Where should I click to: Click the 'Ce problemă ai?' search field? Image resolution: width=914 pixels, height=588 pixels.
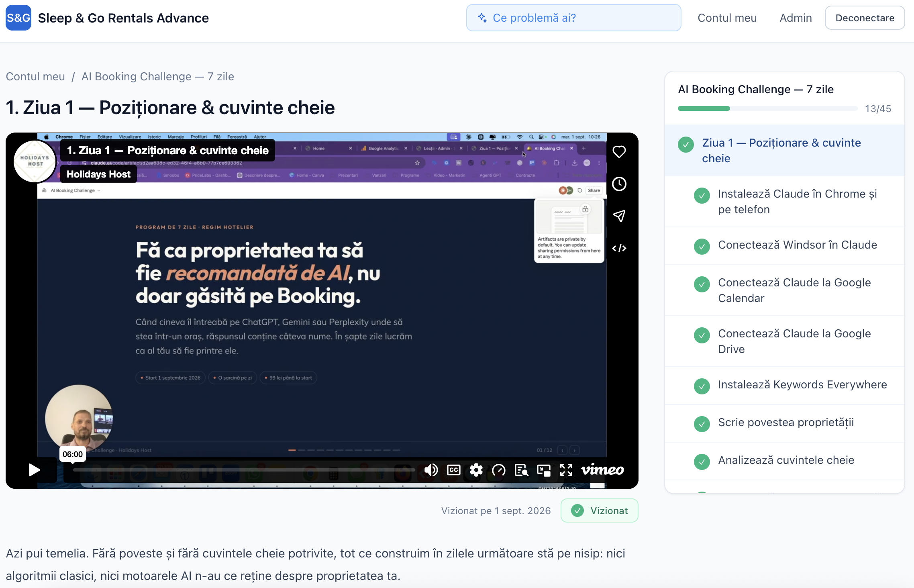tap(573, 18)
